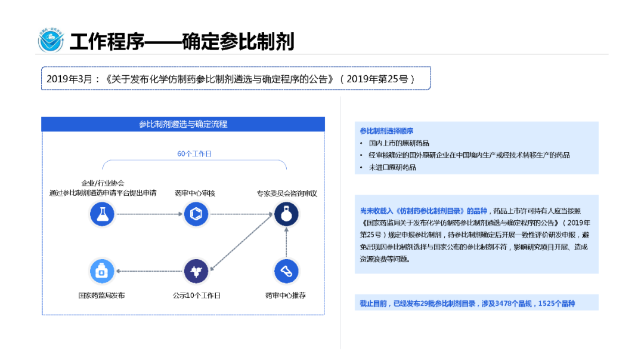Click the flask icon under 企业/行业协会
Screen dimensions: 644x363
[102, 214]
